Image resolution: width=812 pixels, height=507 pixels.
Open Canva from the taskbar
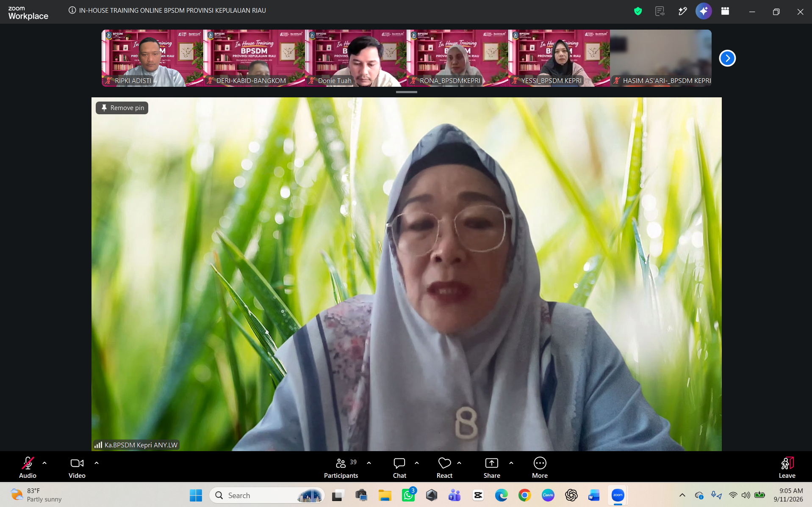pyautogui.click(x=548, y=495)
